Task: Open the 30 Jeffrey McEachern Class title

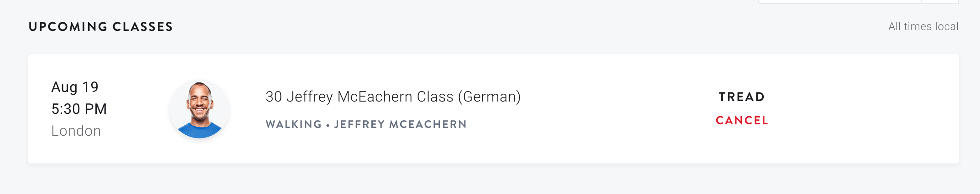Action: pos(393,97)
